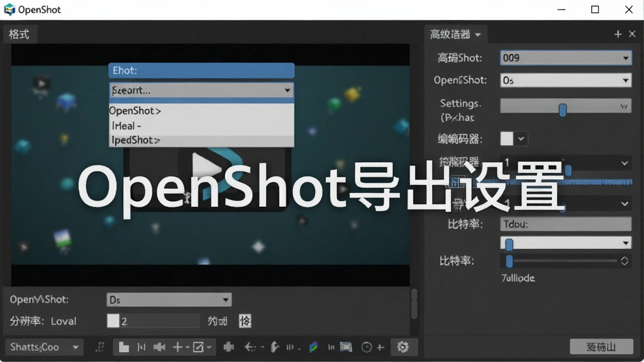644x362 pixels.
Task: Open the 009 combo box
Action: (x=565, y=58)
